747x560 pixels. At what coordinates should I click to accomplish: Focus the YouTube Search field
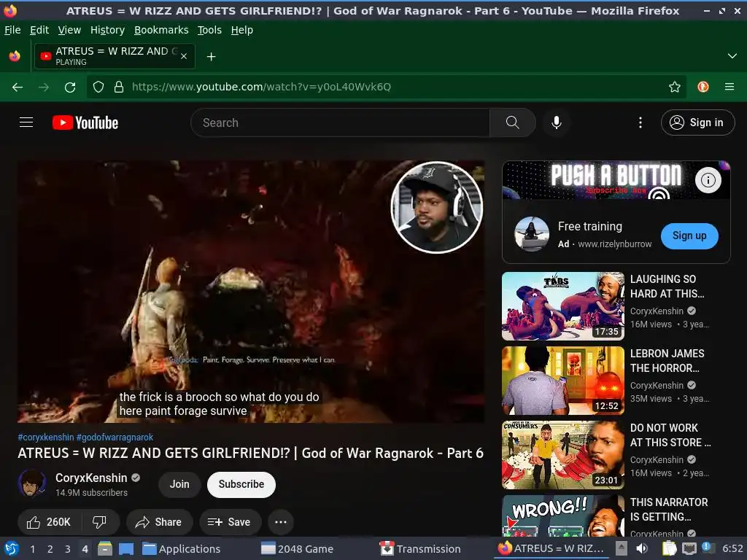[340, 122]
